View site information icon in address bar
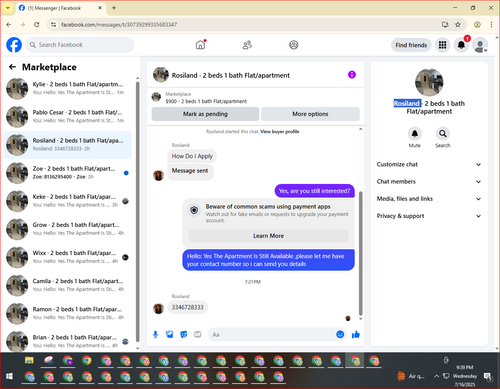 [53, 24]
